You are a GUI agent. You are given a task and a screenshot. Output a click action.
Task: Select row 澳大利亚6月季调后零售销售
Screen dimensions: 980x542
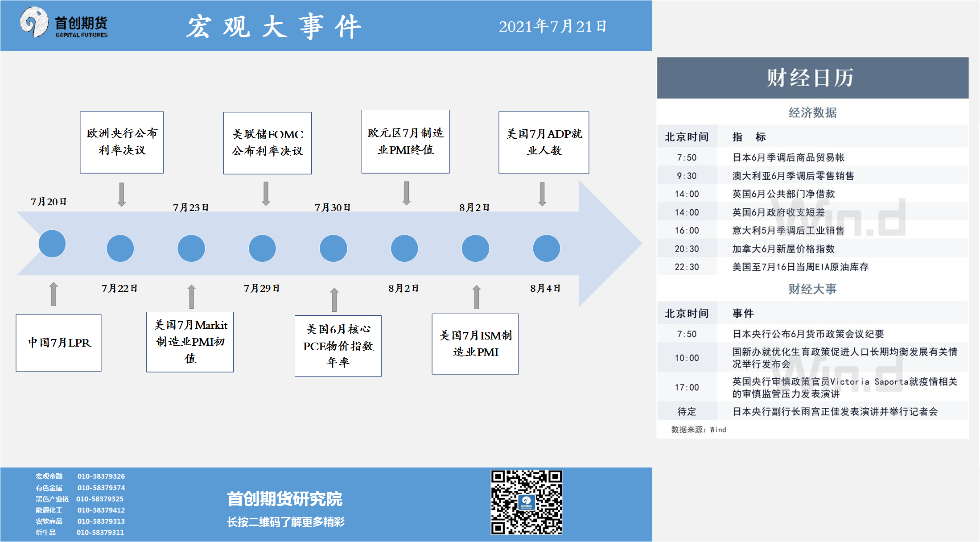tap(812, 176)
